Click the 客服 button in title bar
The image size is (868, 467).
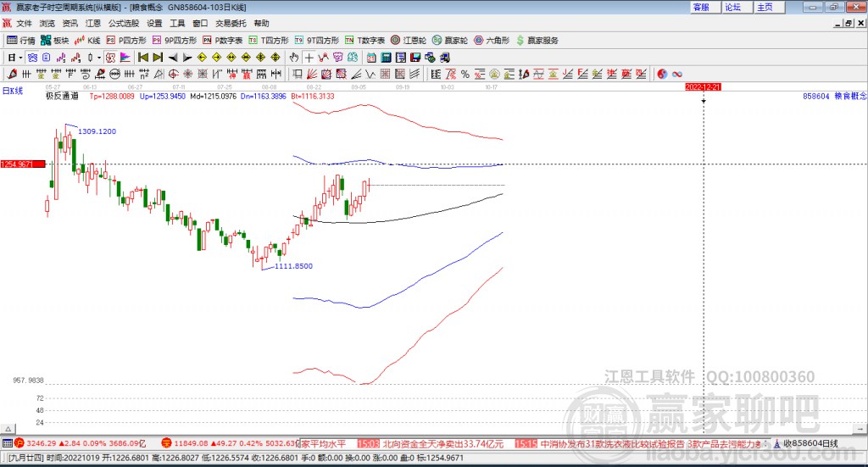point(705,7)
